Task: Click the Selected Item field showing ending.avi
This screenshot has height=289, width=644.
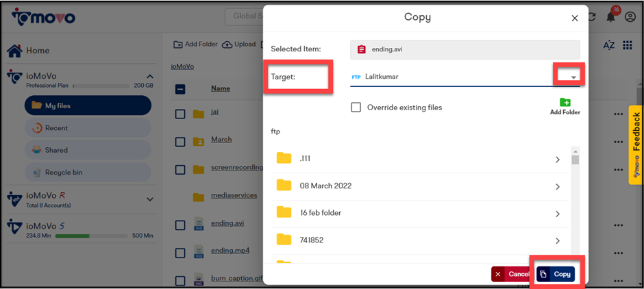Action: [465, 50]
